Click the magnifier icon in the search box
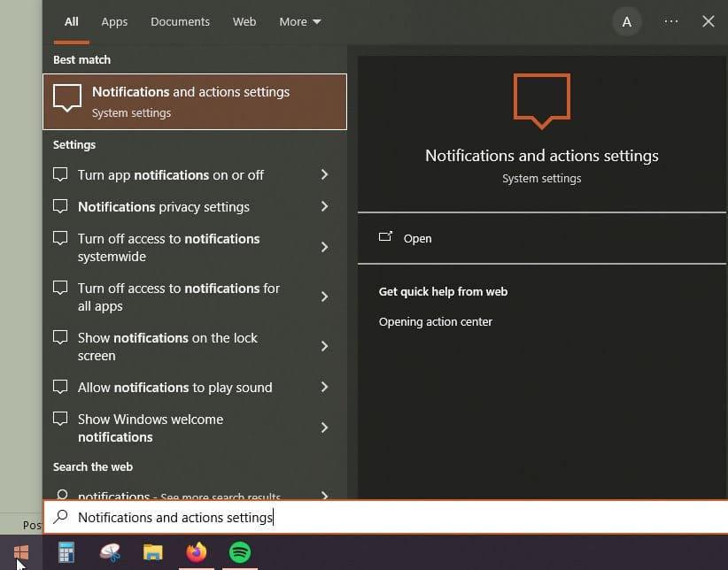728x570 pixels. 61,517
